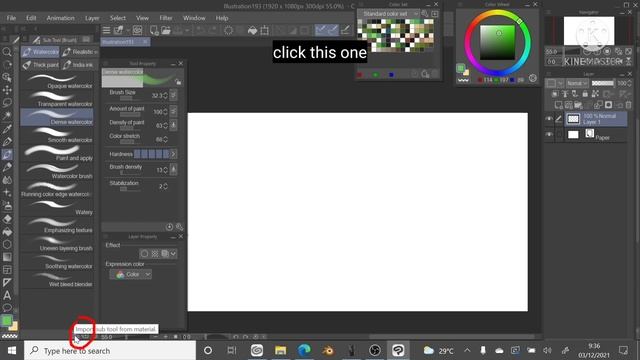
Task: Toggle Brush density dynamics button
Action: click(x=173, y=169)
